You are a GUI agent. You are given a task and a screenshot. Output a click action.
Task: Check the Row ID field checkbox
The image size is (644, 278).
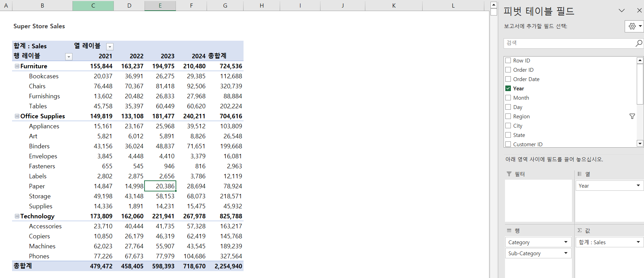tap(508, 60)
